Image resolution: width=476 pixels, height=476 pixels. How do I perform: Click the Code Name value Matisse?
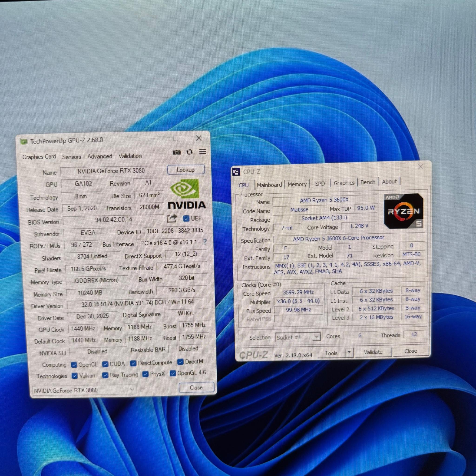[299, 210]
